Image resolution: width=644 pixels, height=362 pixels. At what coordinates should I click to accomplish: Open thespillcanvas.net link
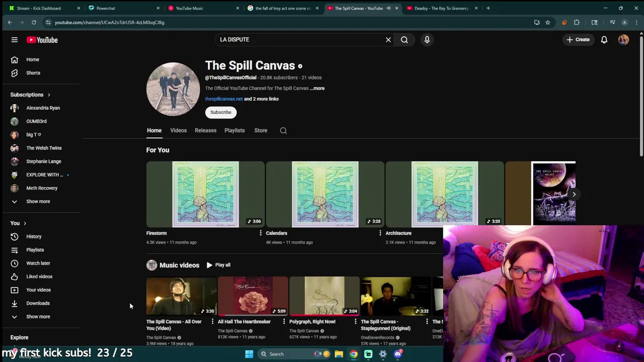tap(224, 99)
